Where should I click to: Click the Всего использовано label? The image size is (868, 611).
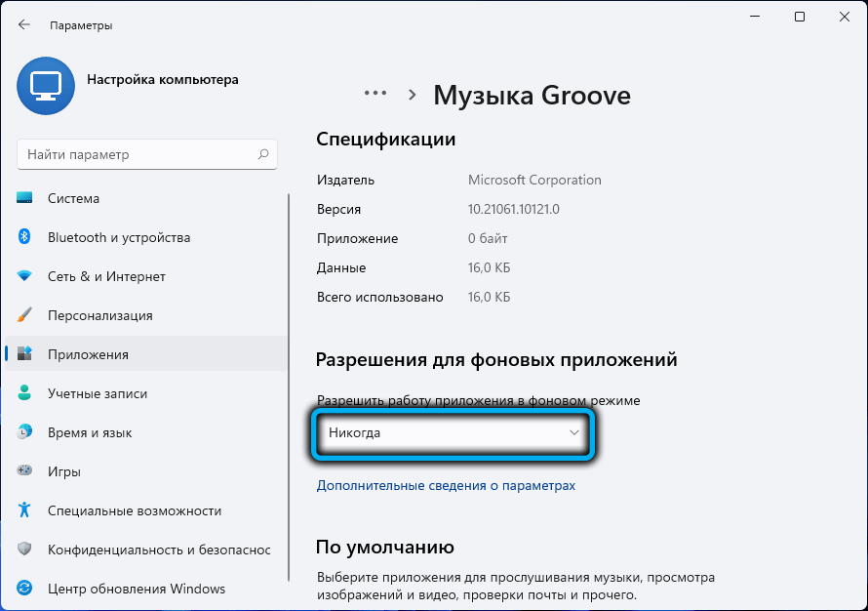click(379, 297)
